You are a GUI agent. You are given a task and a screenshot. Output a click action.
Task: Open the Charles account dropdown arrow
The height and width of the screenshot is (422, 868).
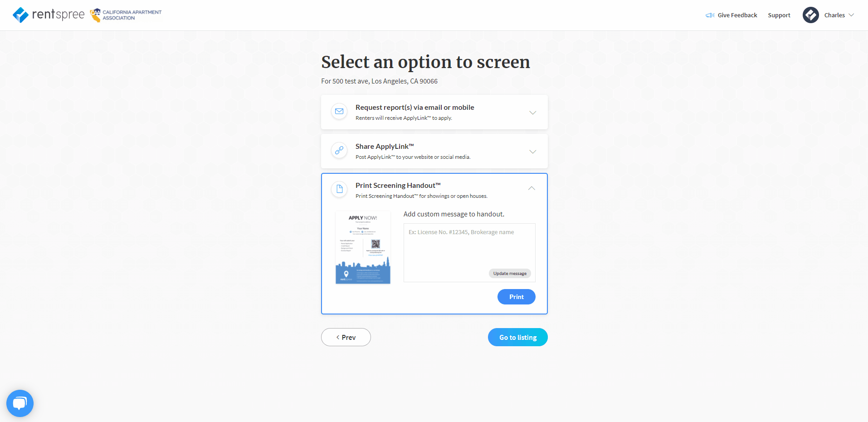851,15
